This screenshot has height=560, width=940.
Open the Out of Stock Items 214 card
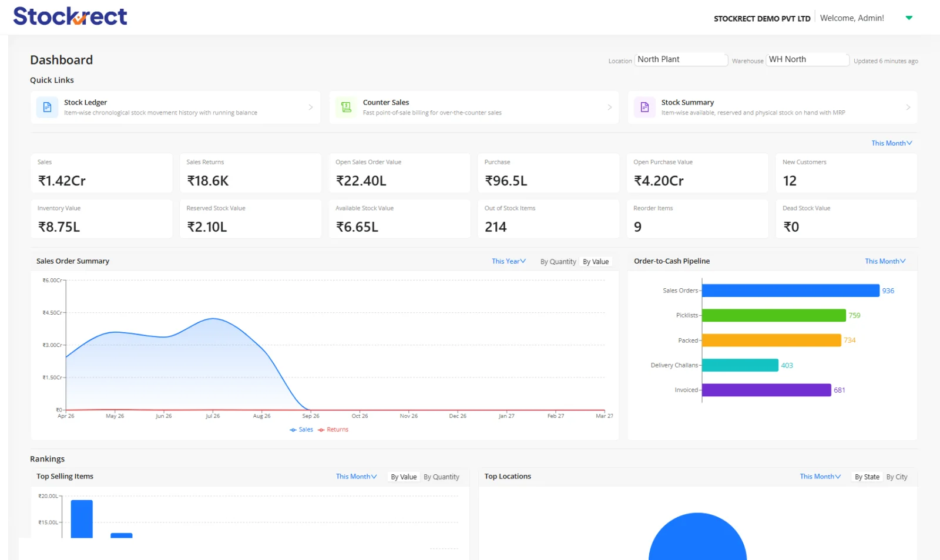coord(549,219)
